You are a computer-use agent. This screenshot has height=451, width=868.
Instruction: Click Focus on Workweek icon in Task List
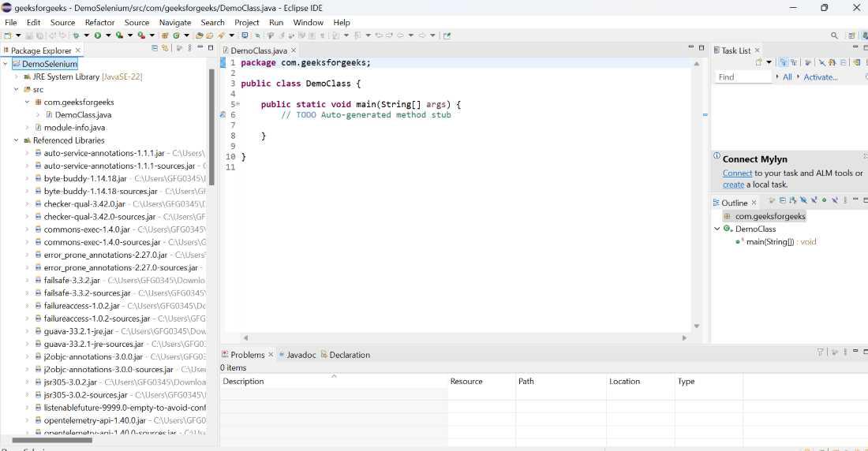[x=808, y=62]
